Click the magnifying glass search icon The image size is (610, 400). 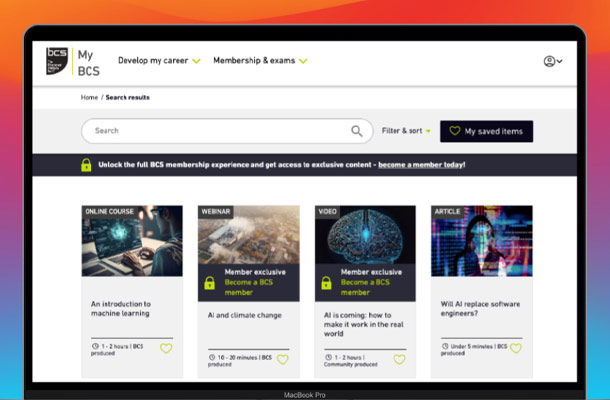357,131
